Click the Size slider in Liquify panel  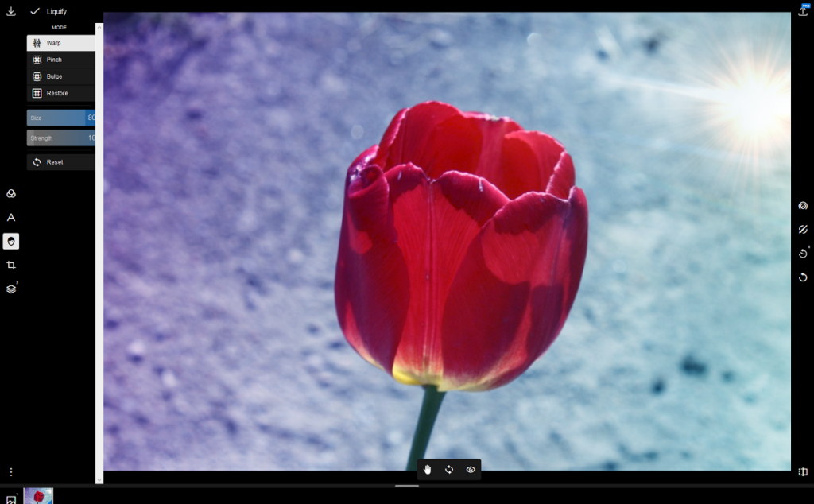point(60,118)
